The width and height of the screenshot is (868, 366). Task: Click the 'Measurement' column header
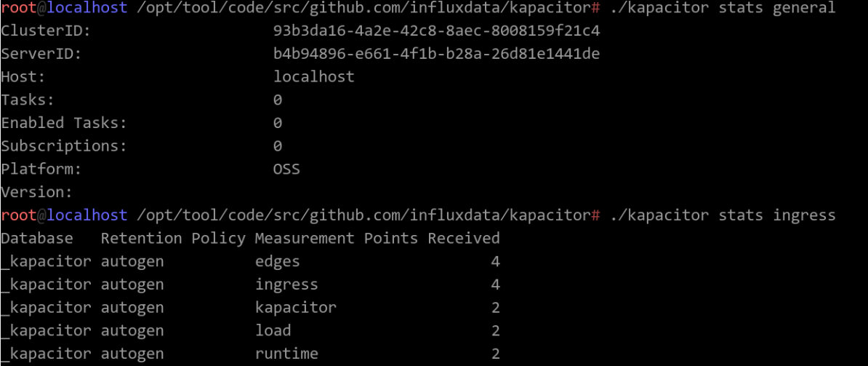[x=305, y=239]
